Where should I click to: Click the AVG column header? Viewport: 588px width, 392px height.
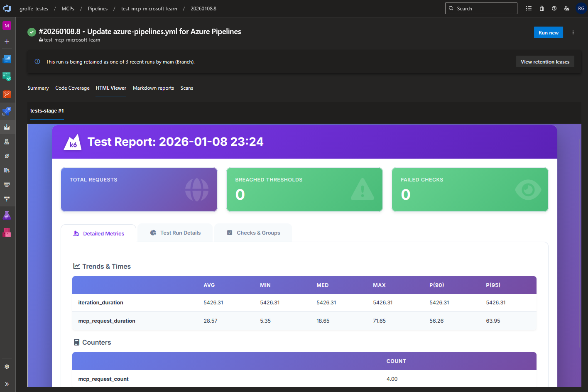(209, 285)
